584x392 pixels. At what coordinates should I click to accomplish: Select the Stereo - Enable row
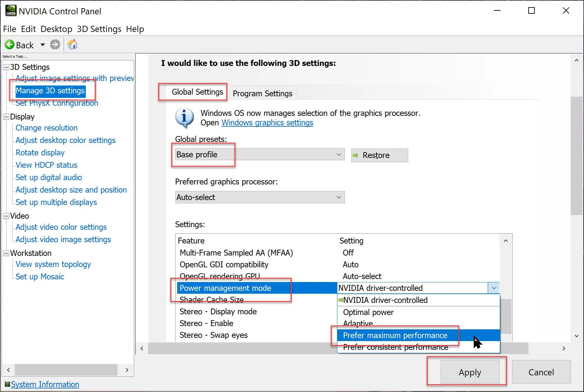(x=257, y=323)
